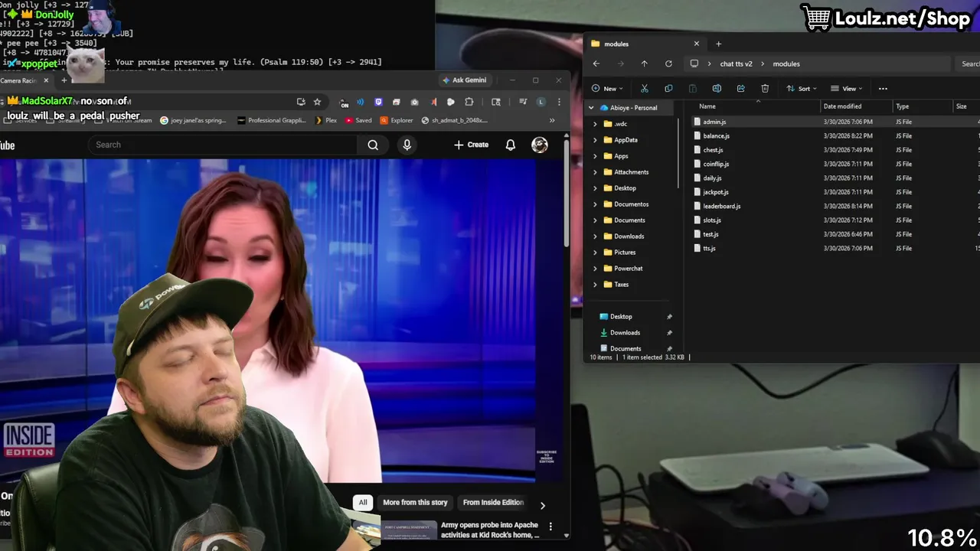Click the This PC monitor icon in address bar
980x551 pixels.
click(x=694, y=64)
